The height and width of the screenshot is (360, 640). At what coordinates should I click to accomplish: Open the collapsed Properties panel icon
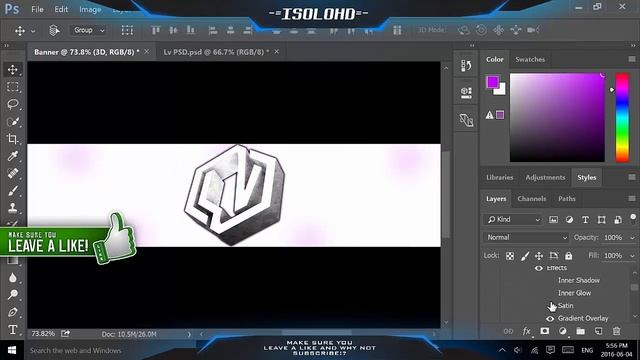tap(466, 93)
